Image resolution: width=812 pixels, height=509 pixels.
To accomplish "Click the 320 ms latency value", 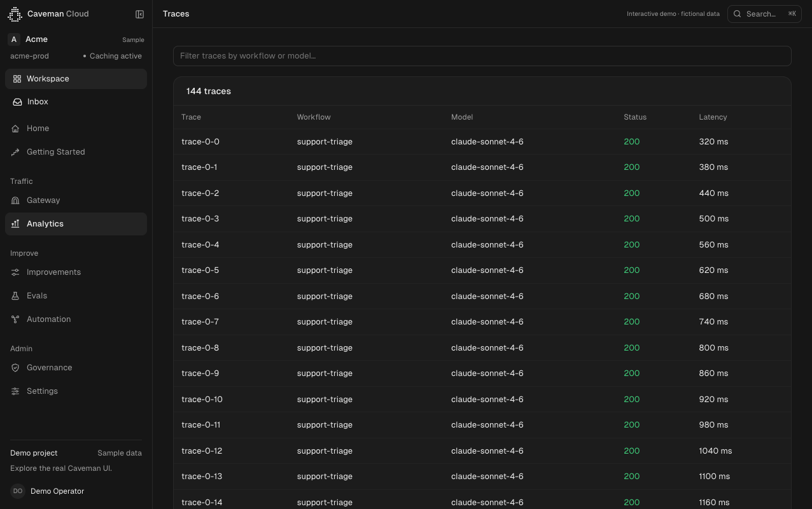I will click(x=713, y=142).
